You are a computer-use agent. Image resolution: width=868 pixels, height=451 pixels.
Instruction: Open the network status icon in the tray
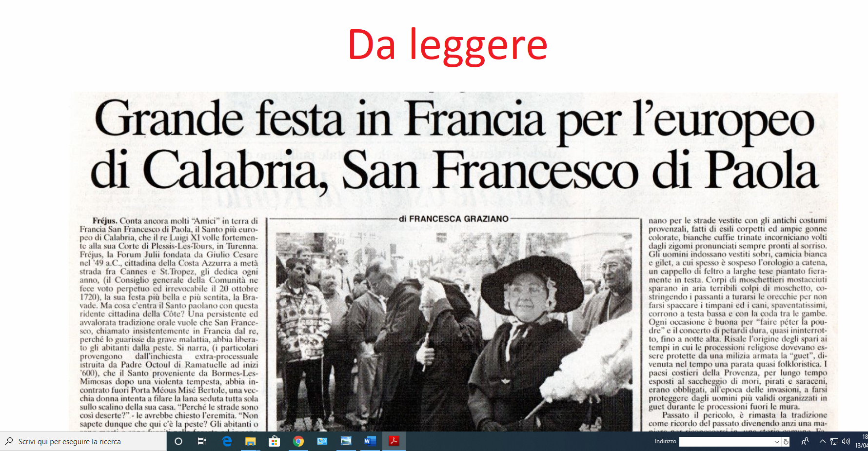click(834, 442)
